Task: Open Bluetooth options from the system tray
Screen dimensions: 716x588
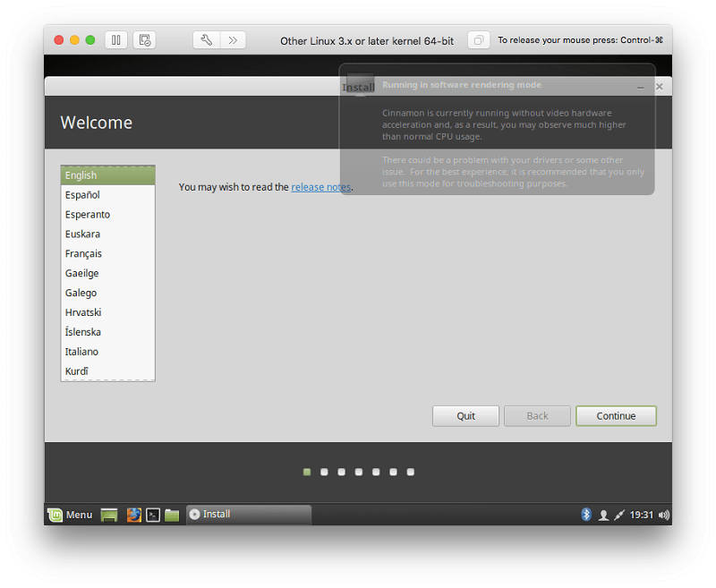Action: point(586,515)
